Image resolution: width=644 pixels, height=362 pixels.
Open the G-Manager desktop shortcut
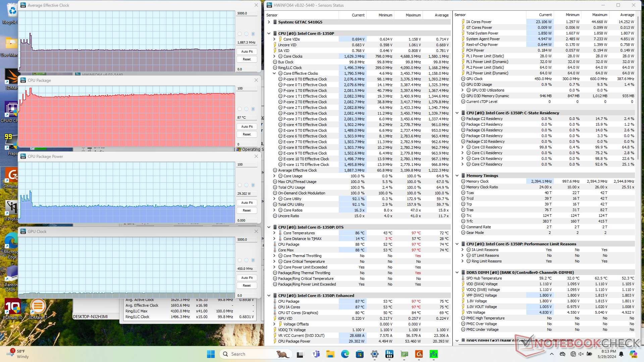(x=10, y=178)
